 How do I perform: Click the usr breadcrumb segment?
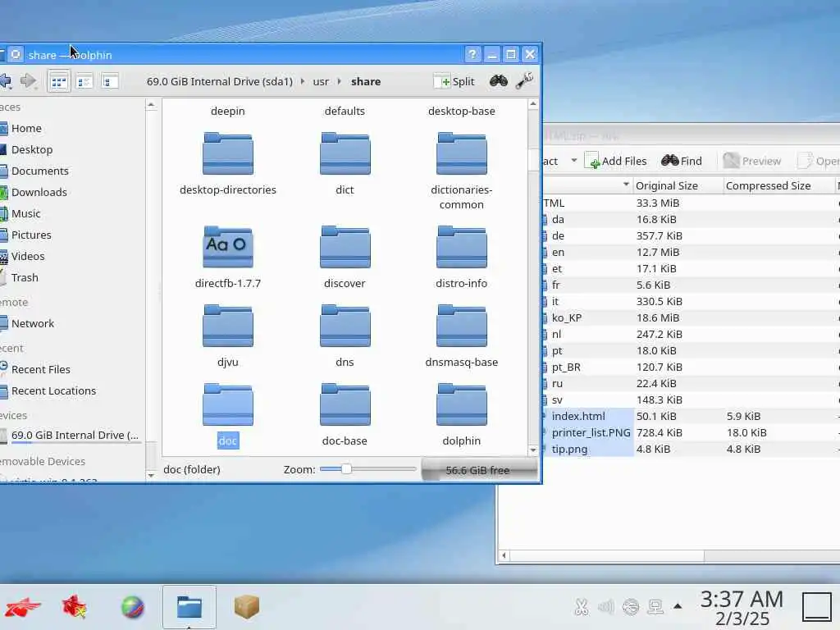coord(321,81)
